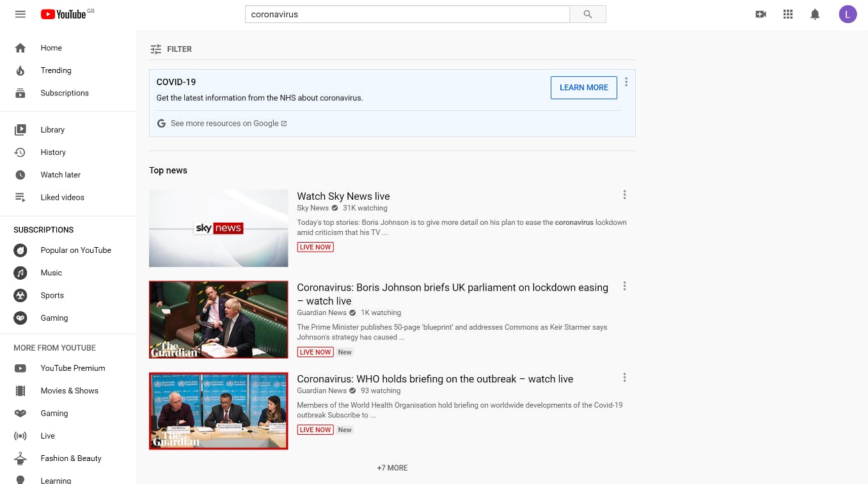Click the Liked videos thumbs-up icon
The width and height of the screenshot is (868, 484).
pyautogui.click(x=20, y=197)
